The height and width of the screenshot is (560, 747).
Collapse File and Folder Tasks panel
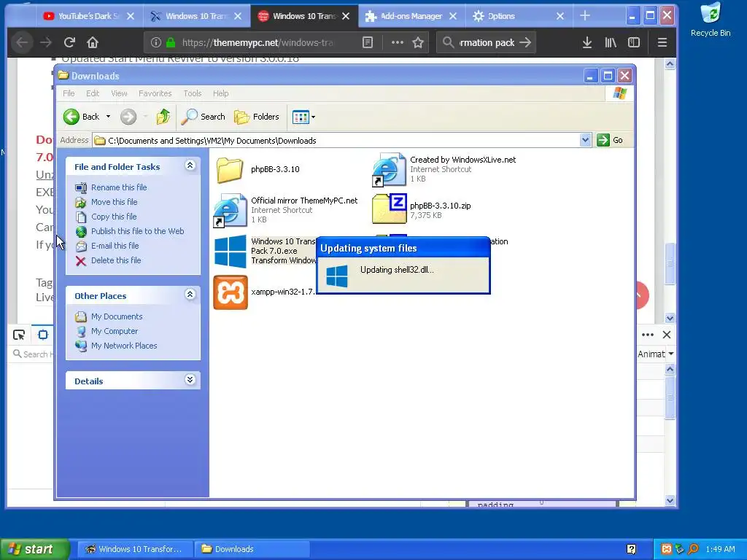point(190,166)
